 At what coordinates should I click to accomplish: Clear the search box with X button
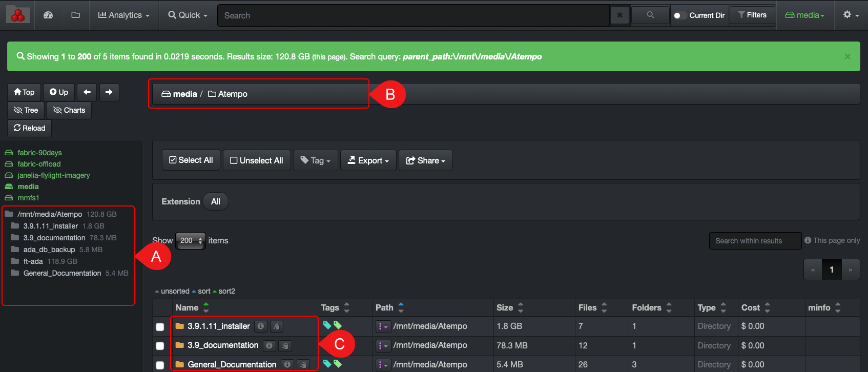[x=619, y=15]
